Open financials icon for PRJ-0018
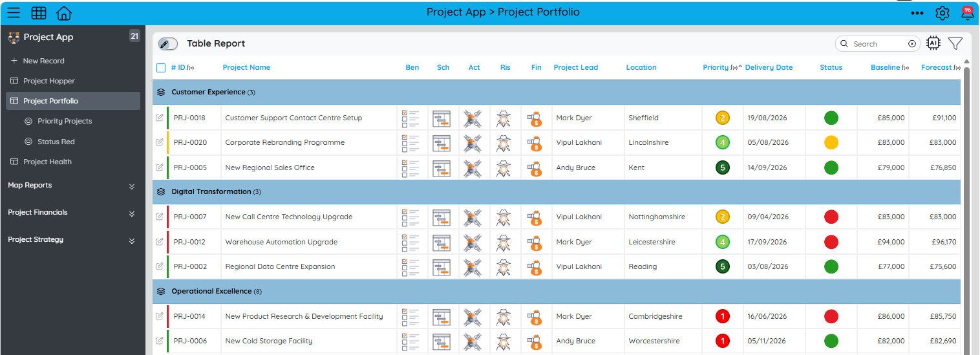The image size is (980, 355). [x=535, y=118]
